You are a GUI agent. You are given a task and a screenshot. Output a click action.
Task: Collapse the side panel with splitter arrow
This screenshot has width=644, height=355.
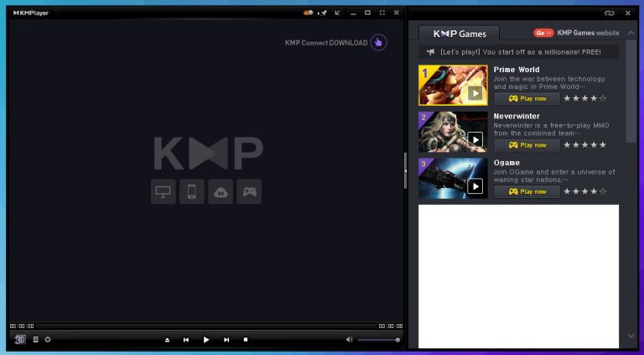(x=405, y=170)
